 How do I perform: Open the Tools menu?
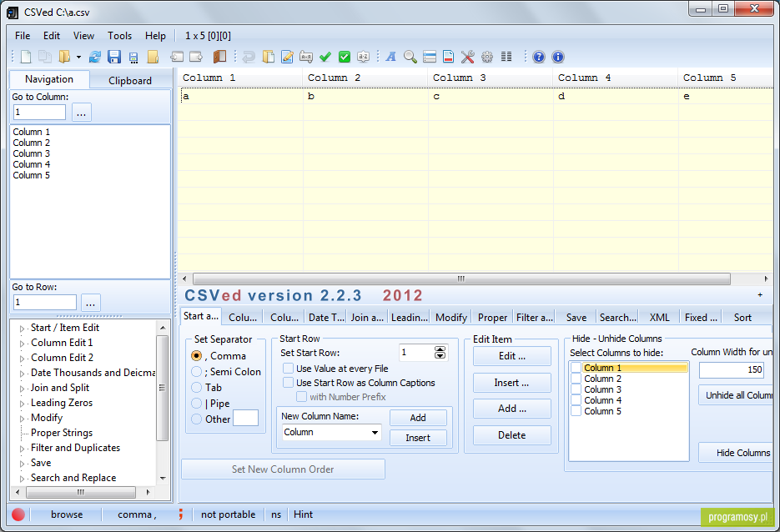point(120,36)
